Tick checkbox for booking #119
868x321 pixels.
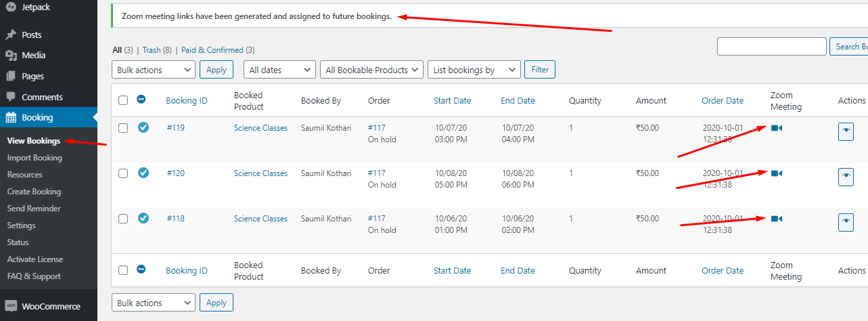pyautogui.click(x=123, y=128)
